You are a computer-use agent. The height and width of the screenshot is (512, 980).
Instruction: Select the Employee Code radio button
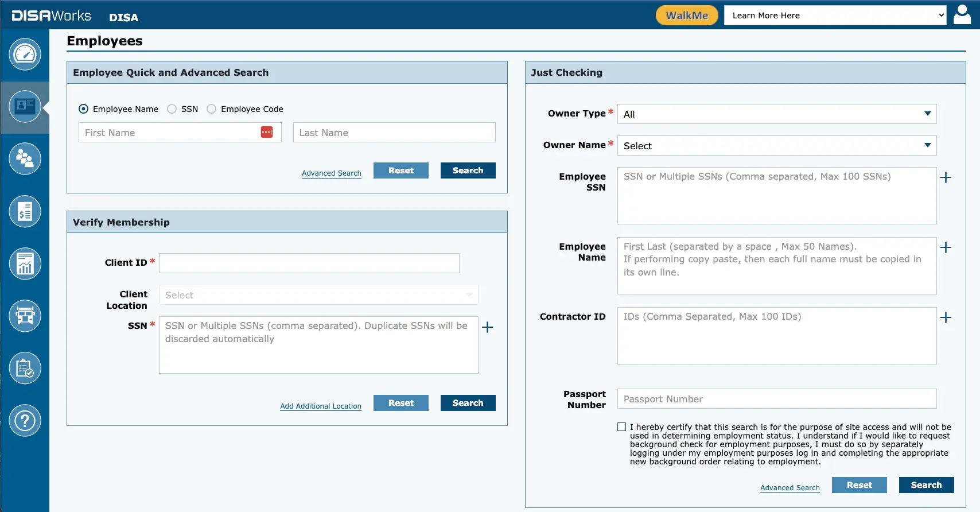212,109
